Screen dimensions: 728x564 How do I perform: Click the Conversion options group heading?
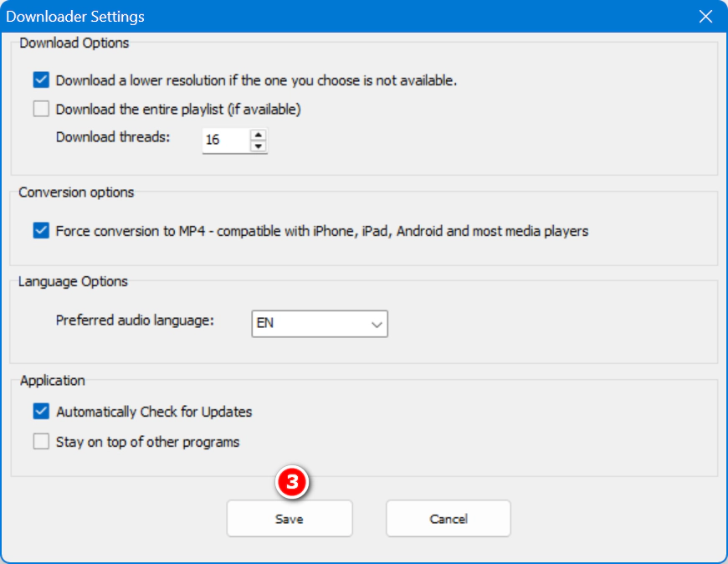click(76, 192)
